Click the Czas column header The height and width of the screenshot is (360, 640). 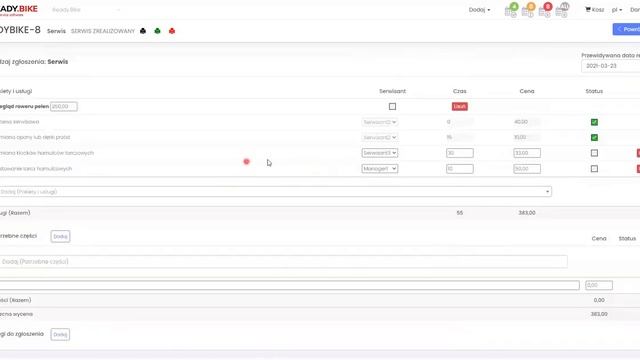(x=460, y=91)
